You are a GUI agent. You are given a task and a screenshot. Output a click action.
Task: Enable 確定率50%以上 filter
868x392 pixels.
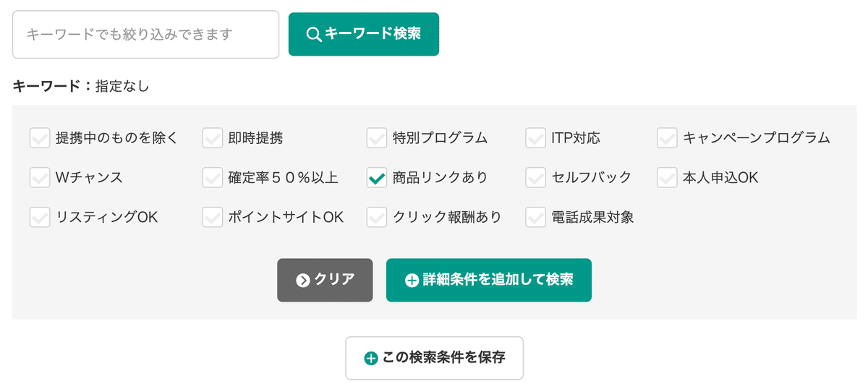click(212, 177)
